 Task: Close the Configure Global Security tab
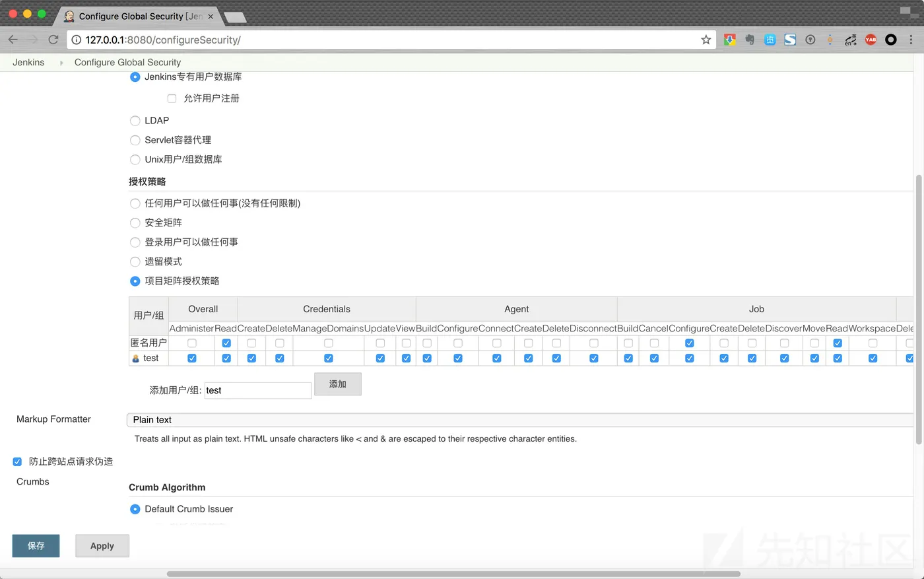[211, 17]
